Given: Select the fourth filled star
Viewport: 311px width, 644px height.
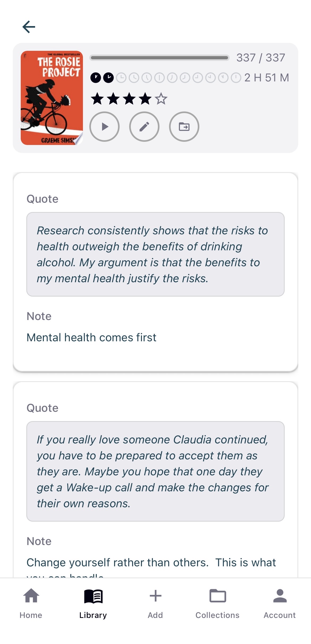Looking at the screenshot, I should tap(145, 99).
